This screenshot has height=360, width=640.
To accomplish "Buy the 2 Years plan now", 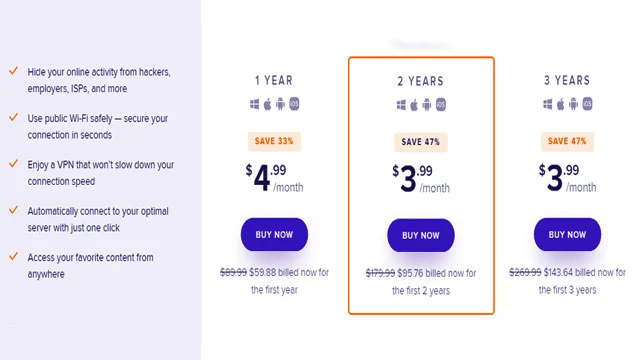I will point(421,236).
